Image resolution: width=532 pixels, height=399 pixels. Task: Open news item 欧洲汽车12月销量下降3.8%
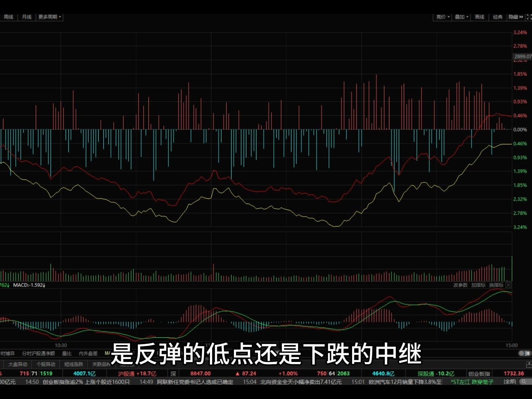pos(405,382)
